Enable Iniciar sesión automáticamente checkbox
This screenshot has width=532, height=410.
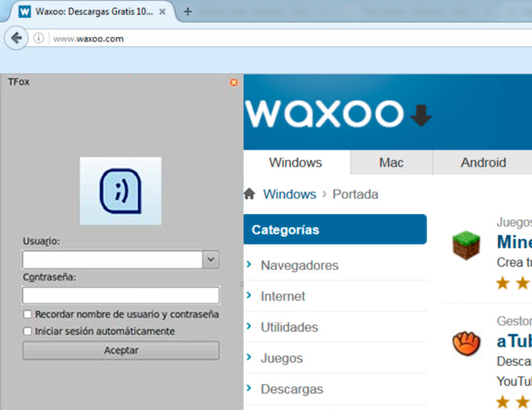click(x=27, y=331)
